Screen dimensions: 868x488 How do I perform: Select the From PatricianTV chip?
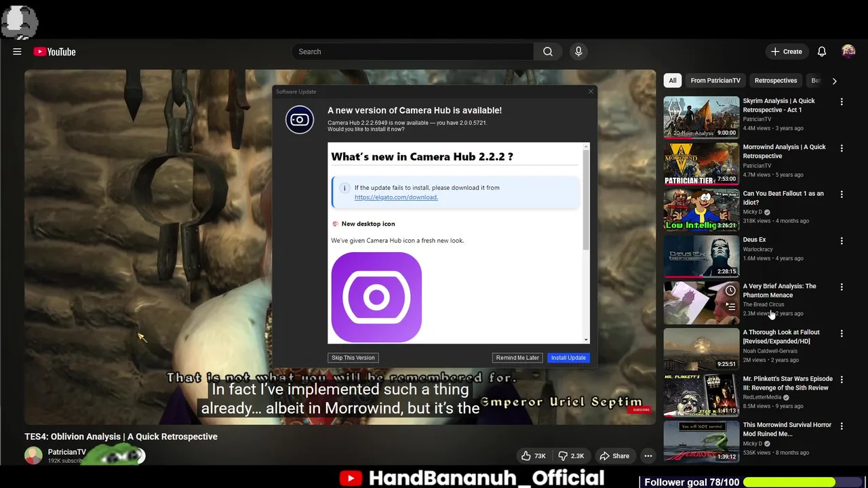(715, 81)
